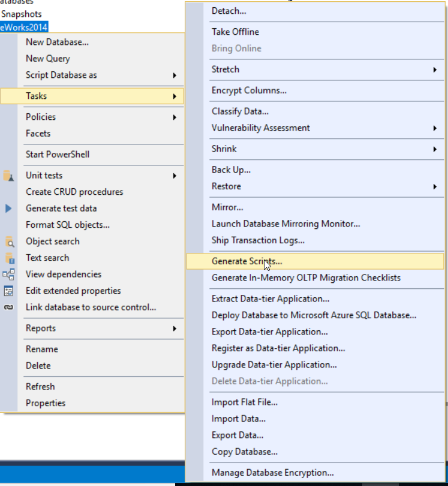Open the Restore submenu arrow
The image size is (448, 486).
click(x=435, y=186)
